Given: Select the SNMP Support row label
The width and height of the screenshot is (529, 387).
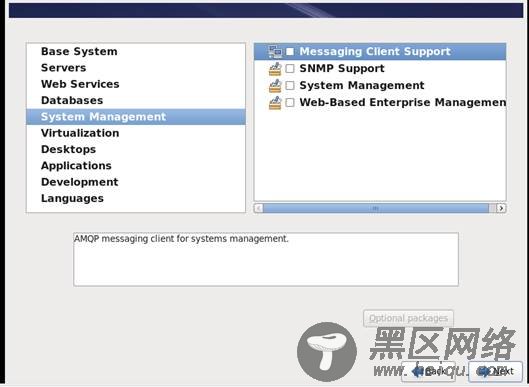Looking at the screenshot, I should pos(342,68).
